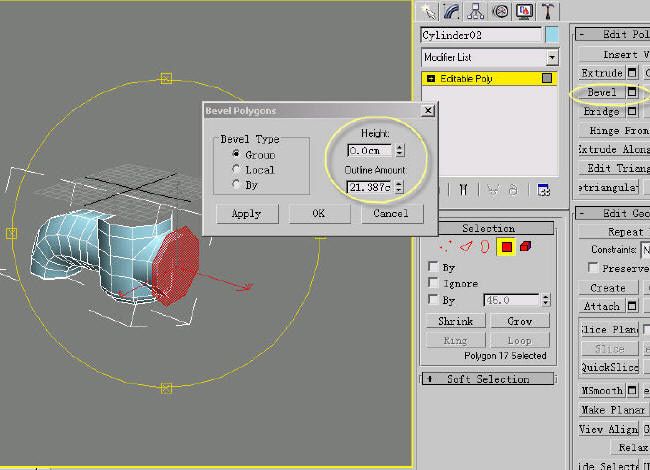
Task: Click Make Unique icon under modifier stack
Action: coord(493,190)
